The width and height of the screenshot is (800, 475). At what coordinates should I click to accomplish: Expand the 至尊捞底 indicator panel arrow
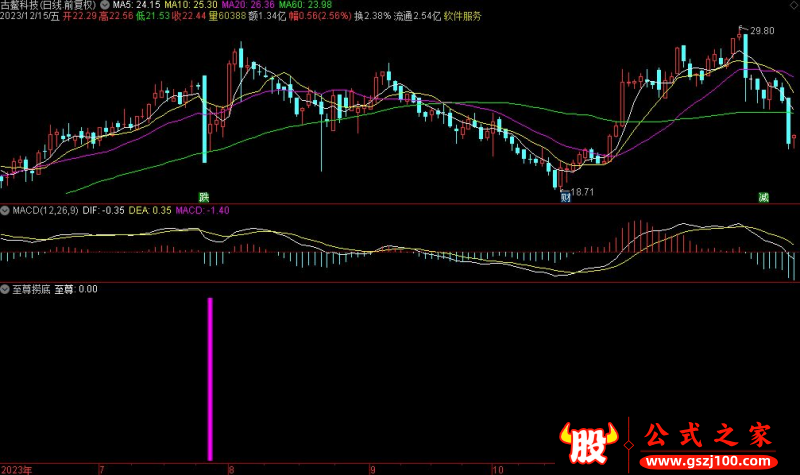click(x=5, y=289)
